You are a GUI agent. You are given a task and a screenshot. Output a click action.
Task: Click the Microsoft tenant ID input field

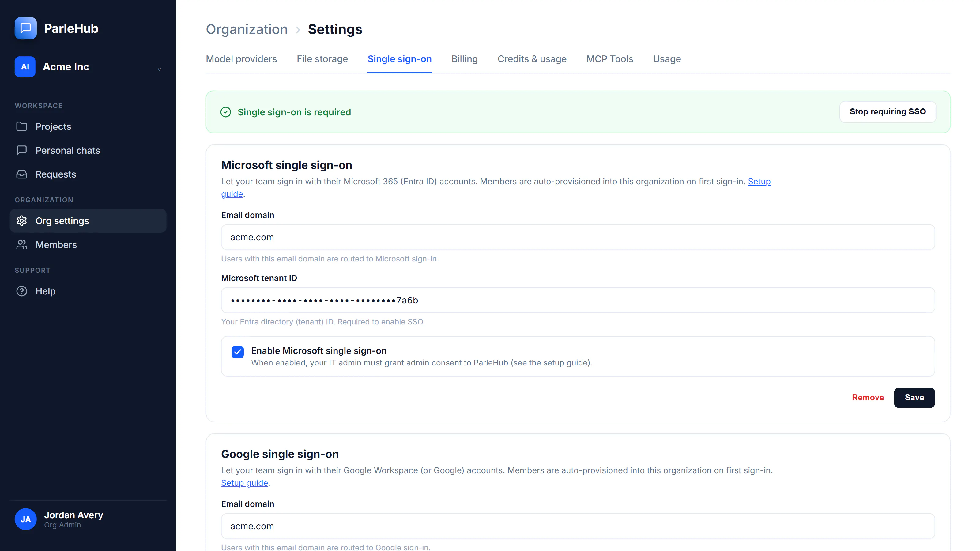pos(578,300)
